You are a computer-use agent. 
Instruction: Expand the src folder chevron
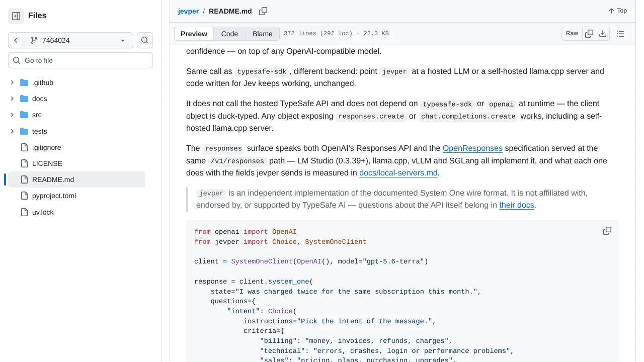(x=12, y=115)
